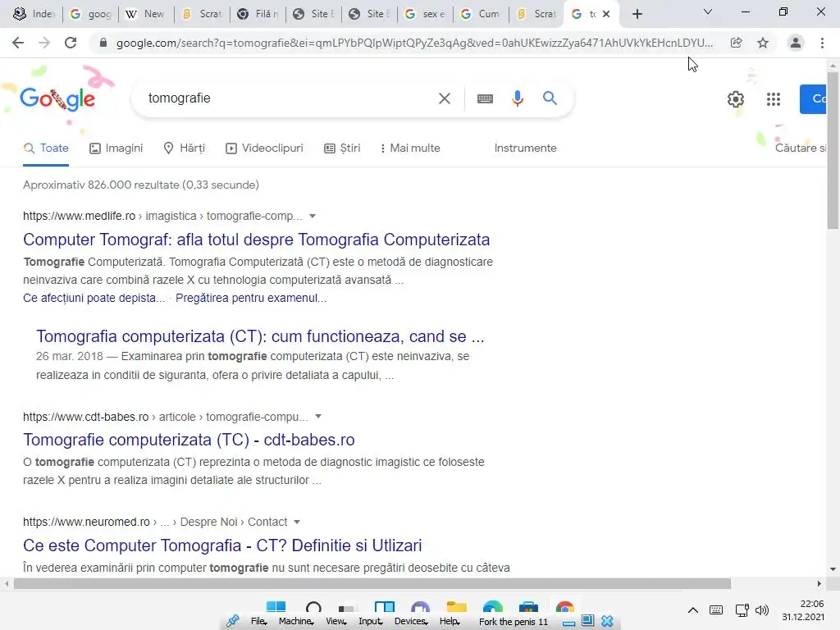Click the Chrome icon in the taskbar
The width and height of the screenshot is (840, 630).
[564, 608]
